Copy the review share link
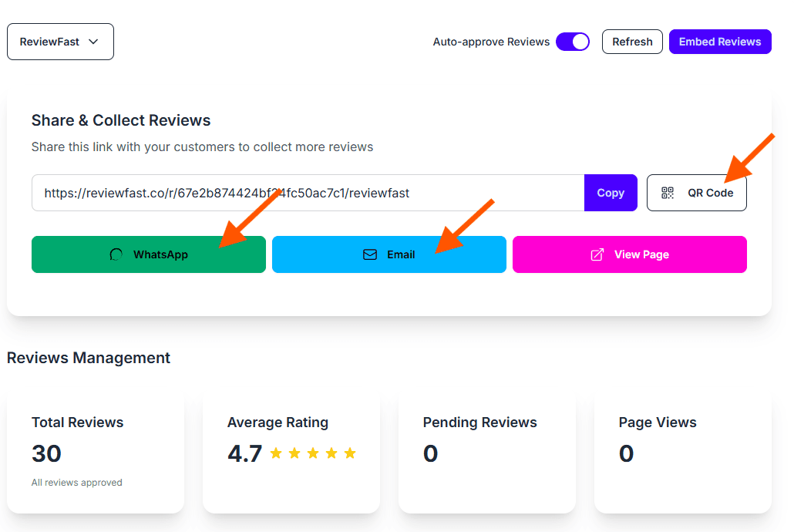Screen dimensions: 794x532 (x=611, y=193)
